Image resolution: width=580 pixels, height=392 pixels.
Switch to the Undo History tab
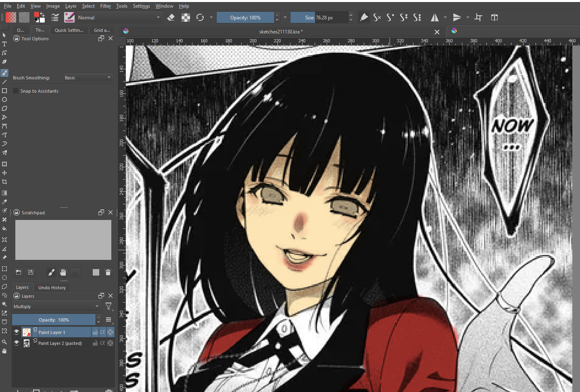[x=52, y=288]
